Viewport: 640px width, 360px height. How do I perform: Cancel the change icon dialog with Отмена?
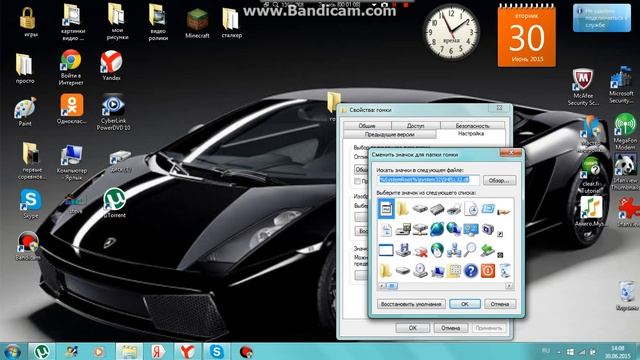coord(500,304)
